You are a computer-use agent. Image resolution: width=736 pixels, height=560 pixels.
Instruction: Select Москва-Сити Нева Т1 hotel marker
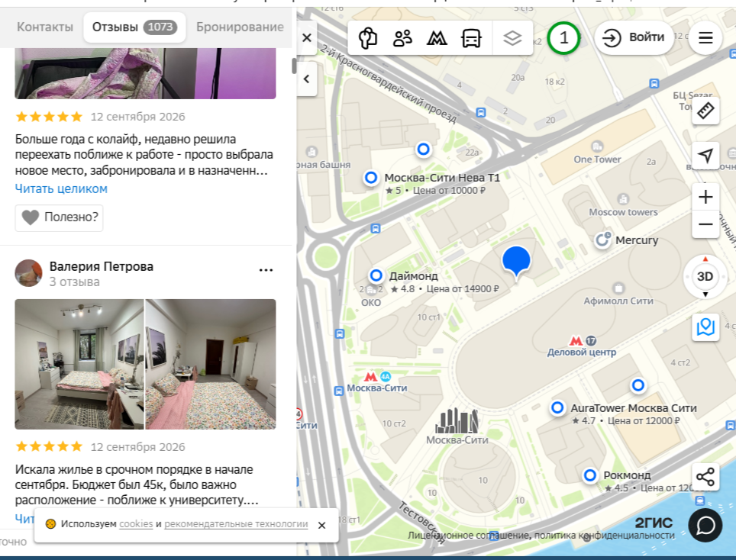point(371,178)
